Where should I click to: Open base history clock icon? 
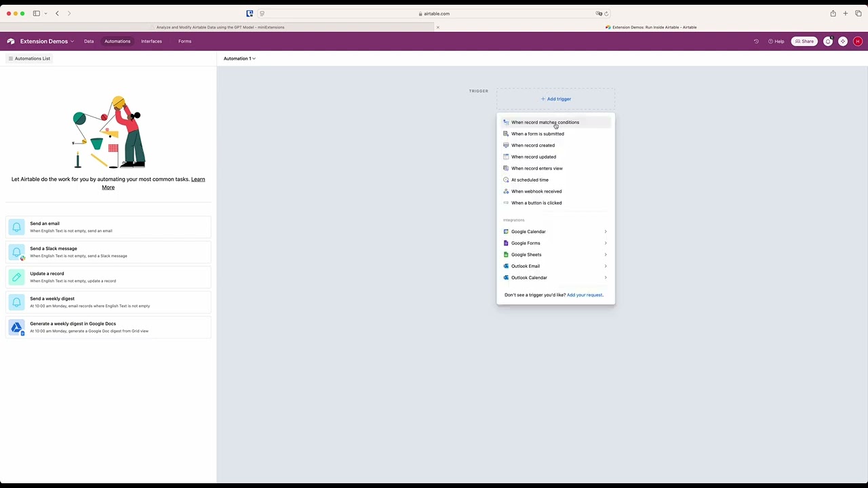pyautogui.click(x=756, y=41)
